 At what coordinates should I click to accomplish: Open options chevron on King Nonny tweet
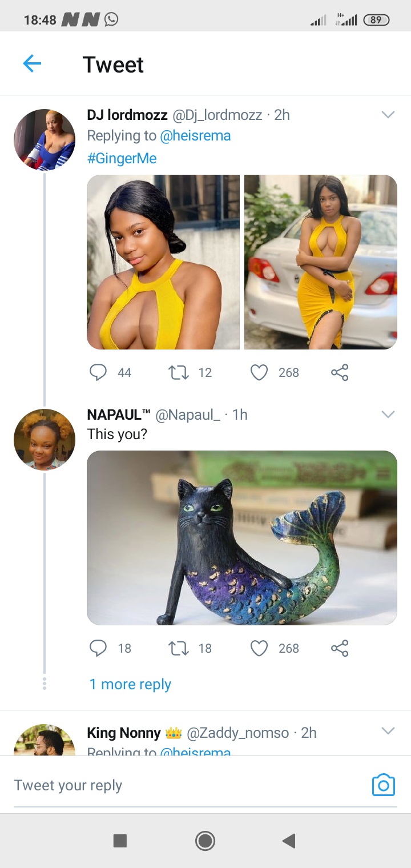point(388,731)
